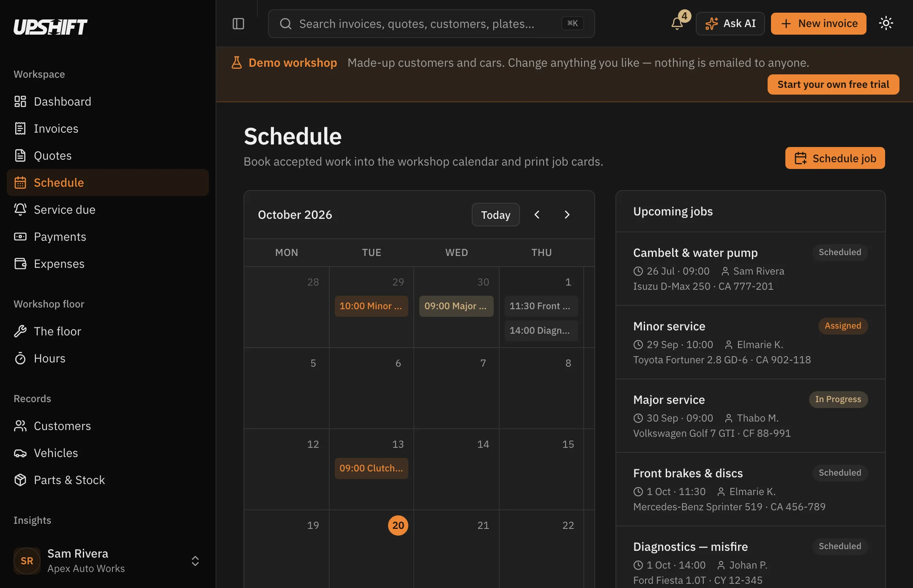Open the Schedule menu item
The height and width of the screenshot is (588, 913).
pos(108,182)
